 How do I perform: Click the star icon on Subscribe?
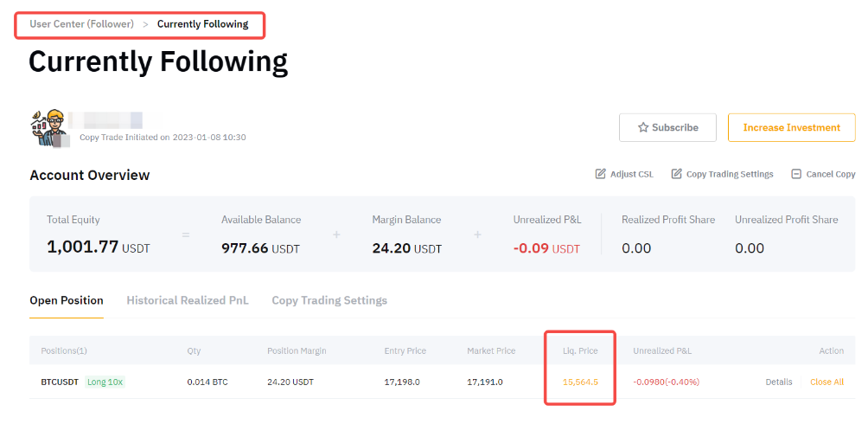pyautogui.click(x=643, y=127)
